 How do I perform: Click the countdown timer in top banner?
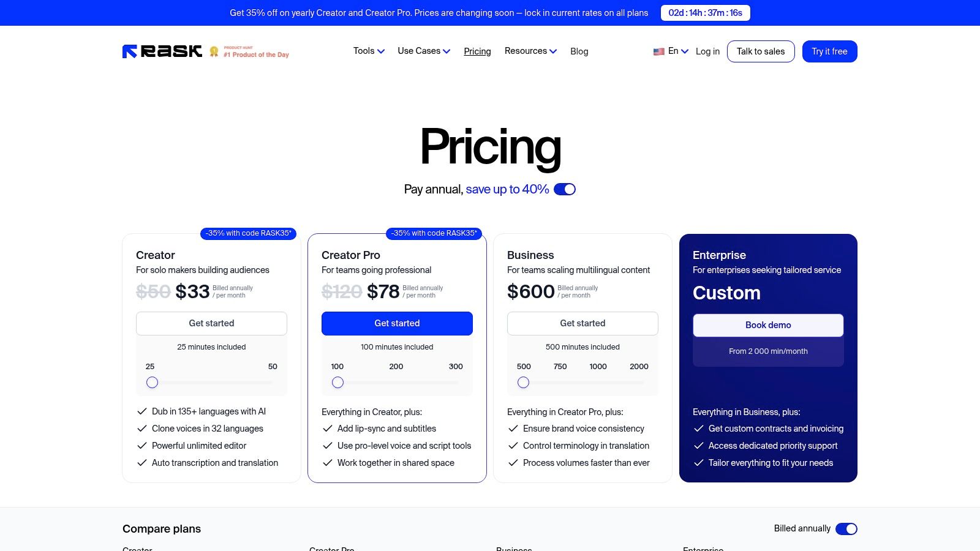(705, 13)
